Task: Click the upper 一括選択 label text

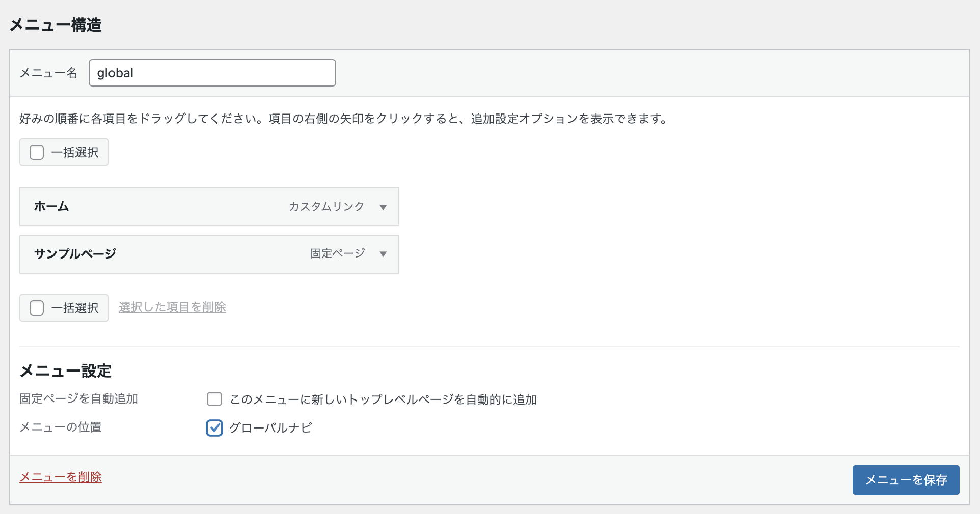Action: [x=75, y=152]
